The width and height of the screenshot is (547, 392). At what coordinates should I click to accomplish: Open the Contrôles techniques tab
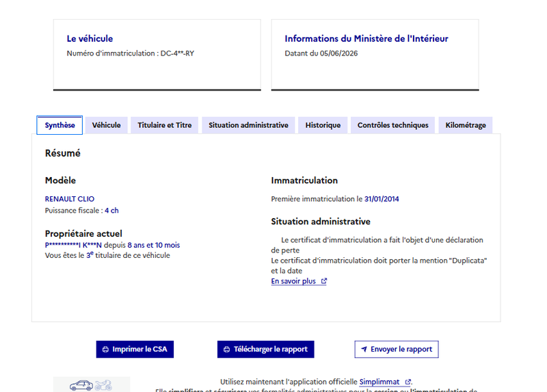click(x=392, y=125)
